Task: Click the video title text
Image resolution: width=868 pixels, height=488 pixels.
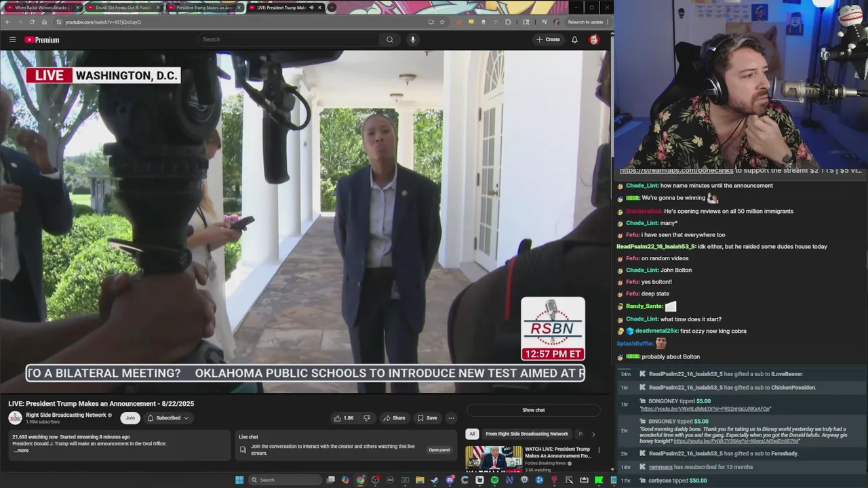Action: pos(101,404)
